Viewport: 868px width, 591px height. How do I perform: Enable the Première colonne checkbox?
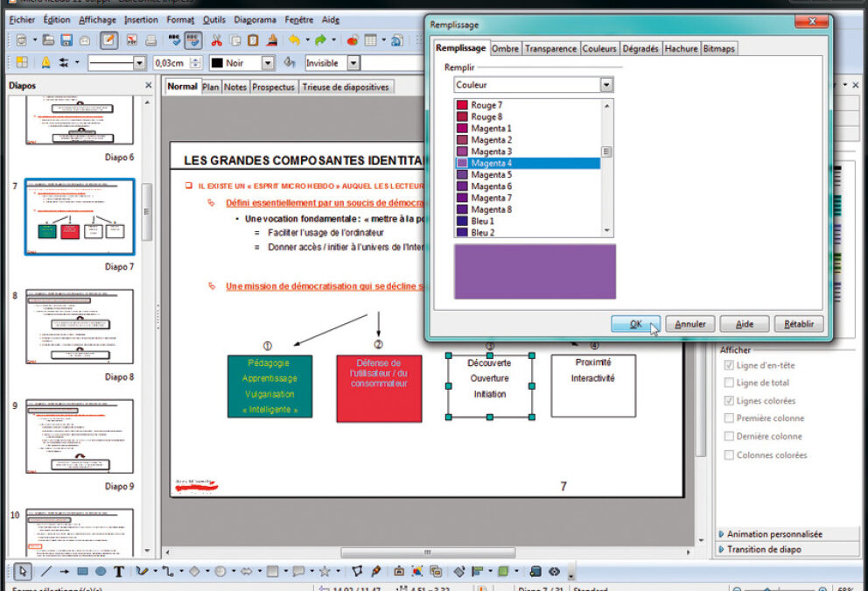click(x=730, y=419)
